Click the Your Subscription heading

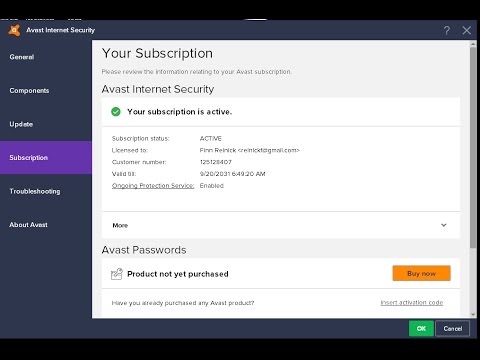point(157,54)
